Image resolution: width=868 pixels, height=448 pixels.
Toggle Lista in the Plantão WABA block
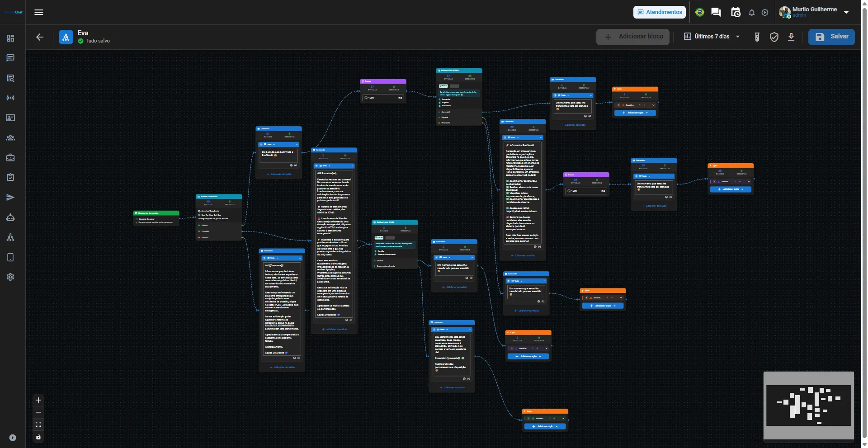(390, 238)
